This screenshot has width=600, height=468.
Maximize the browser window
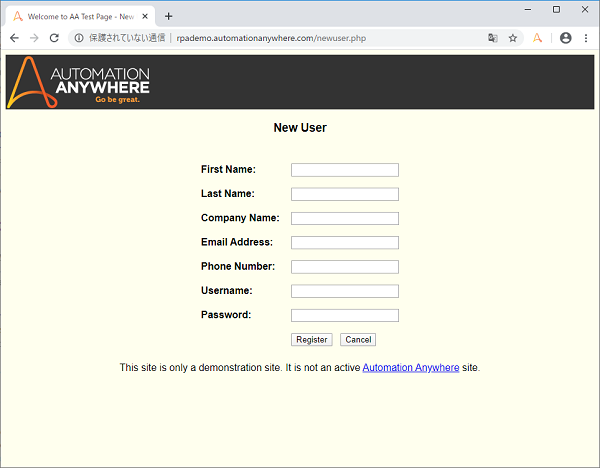(556, 10)
